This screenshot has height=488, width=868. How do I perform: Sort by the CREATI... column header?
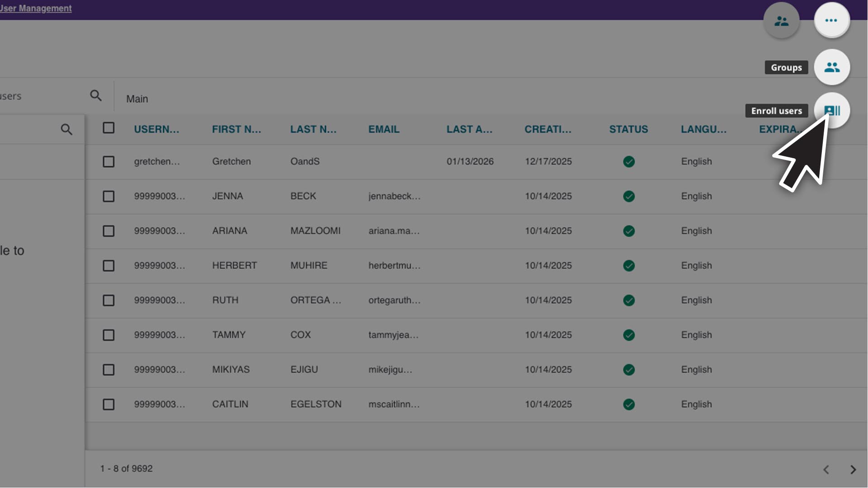click(x=547, y=129)
